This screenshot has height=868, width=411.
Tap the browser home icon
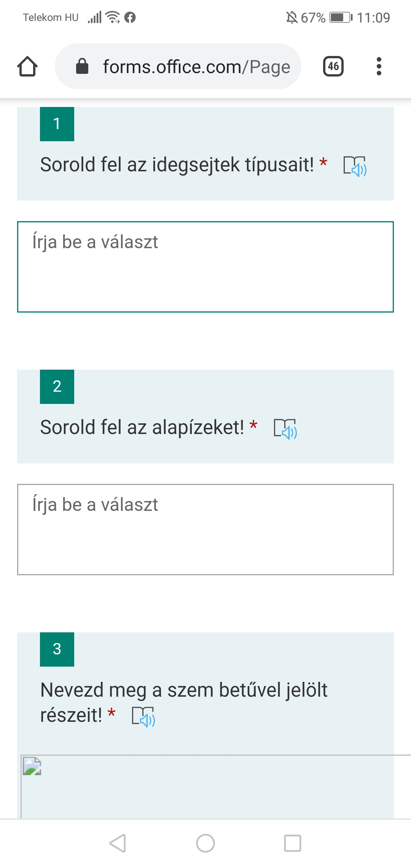tap(27, 67)
